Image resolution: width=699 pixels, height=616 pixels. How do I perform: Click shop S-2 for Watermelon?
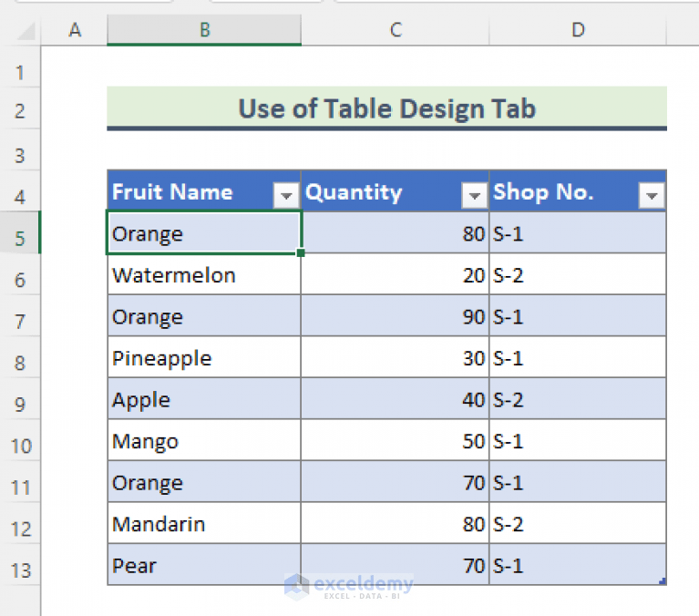(x=578, y=274)
